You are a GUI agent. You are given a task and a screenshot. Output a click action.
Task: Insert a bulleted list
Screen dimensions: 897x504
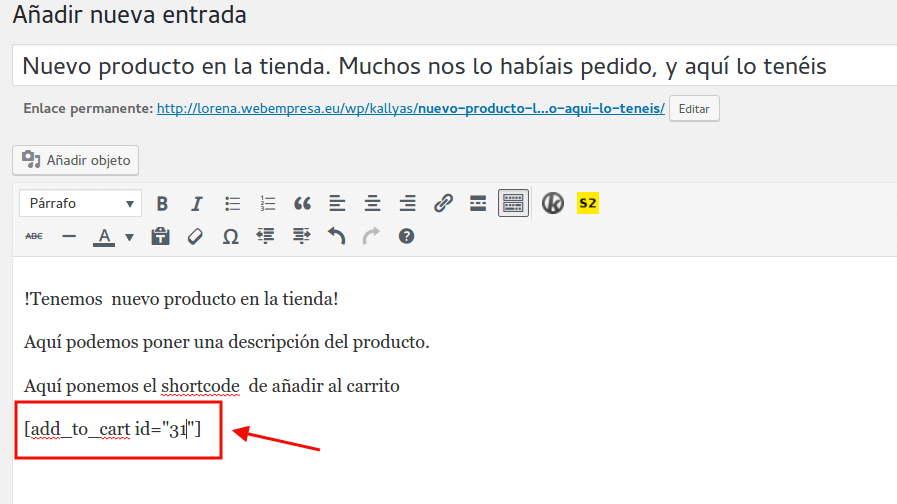(x=232, y=204)
